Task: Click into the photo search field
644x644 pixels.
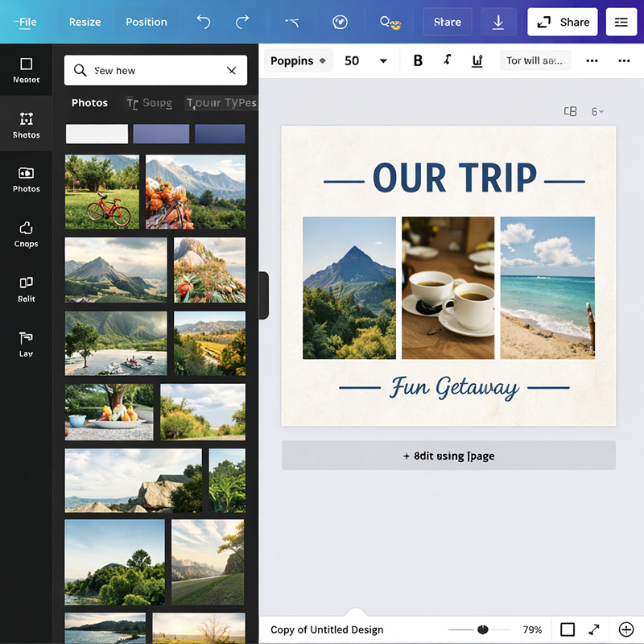Action: [x=156, y=70]
